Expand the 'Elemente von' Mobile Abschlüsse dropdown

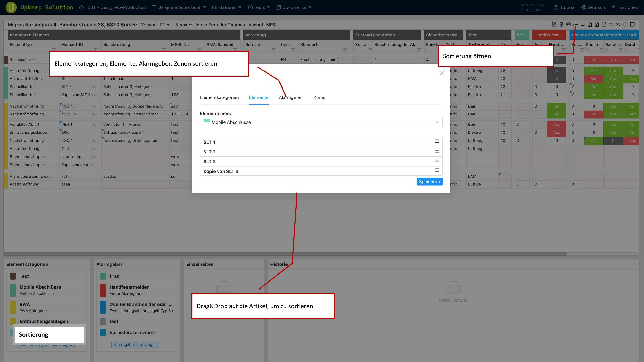click(321, 122)
